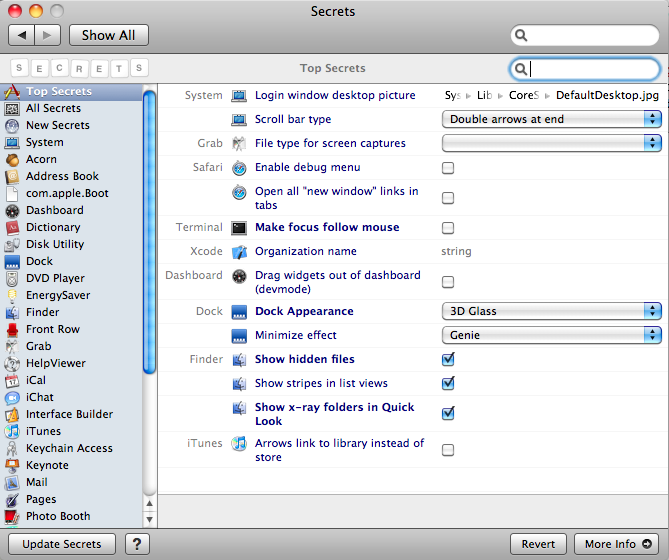Select the Mail stamp icon
This screenshot has width=669, height=560.
point(12,483)
